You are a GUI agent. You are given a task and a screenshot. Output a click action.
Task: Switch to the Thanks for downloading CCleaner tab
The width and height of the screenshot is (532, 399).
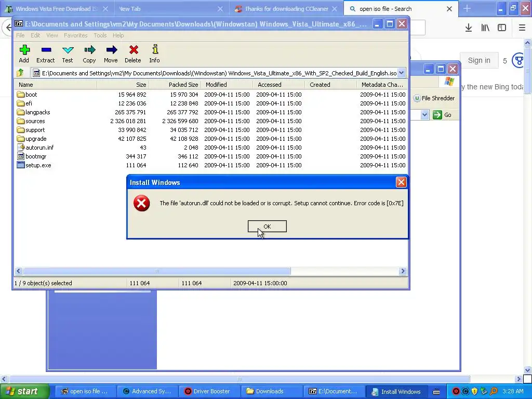pyautogui.click(x=287, y=9)
